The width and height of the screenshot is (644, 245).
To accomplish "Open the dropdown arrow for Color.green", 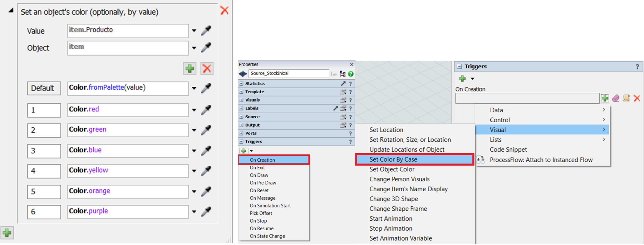I will pos(194,130).
